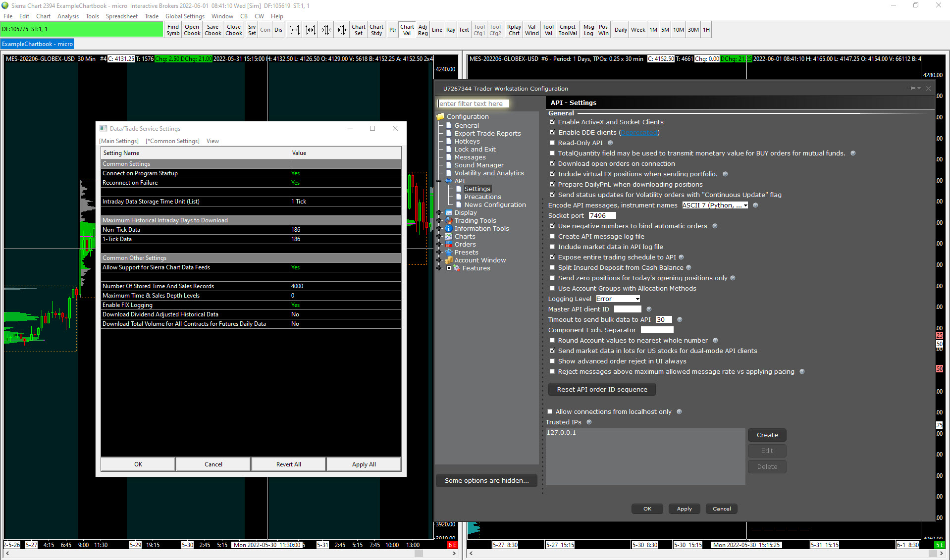This screenshot has height=560, width=950.
Task: Open the Logging Level dropdown
Action: (618, 299)
